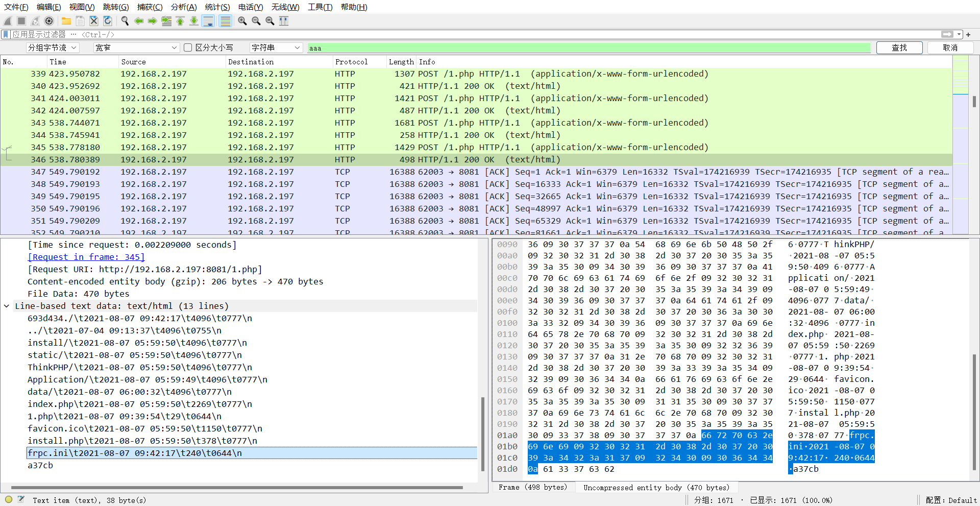Jump to the last packet

194,21
